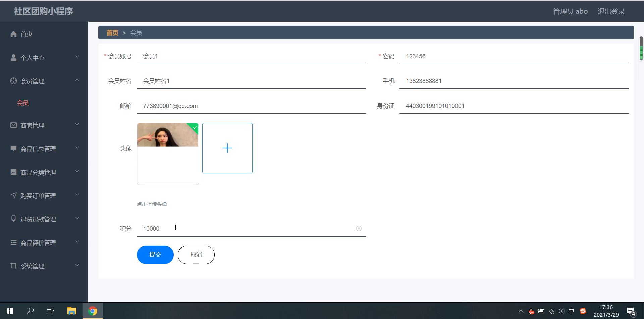Image resolution: width=644 pixels, height=319 pixels.
Task: Click the envelope icon for 商家管理
Action: tap(13, 125)
